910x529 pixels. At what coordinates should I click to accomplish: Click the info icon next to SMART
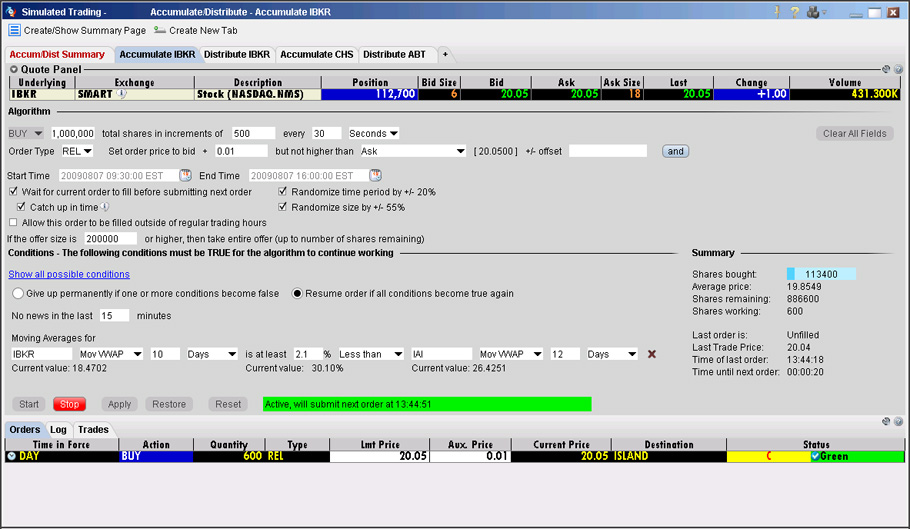click(121, 93)
